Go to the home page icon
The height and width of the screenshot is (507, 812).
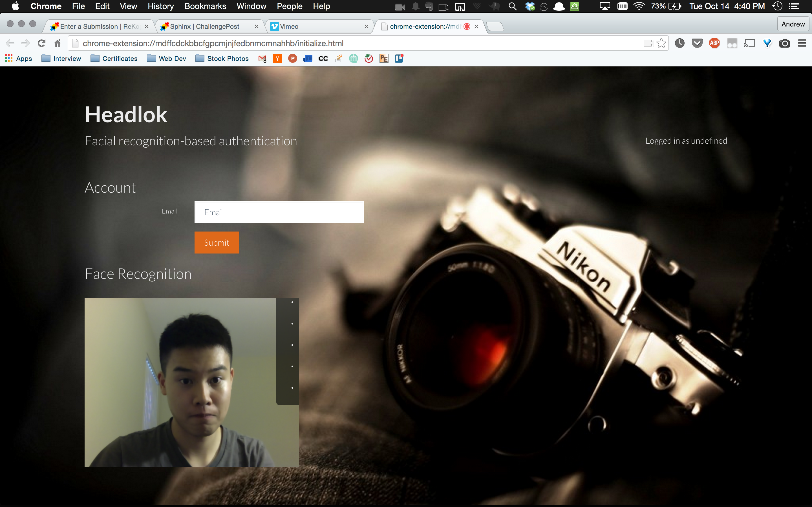[x=58, y=43]
